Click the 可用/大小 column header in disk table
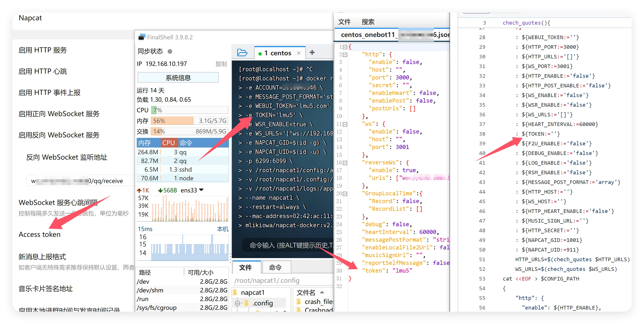The height and width of the screenshot is (324, 644). 200,272
